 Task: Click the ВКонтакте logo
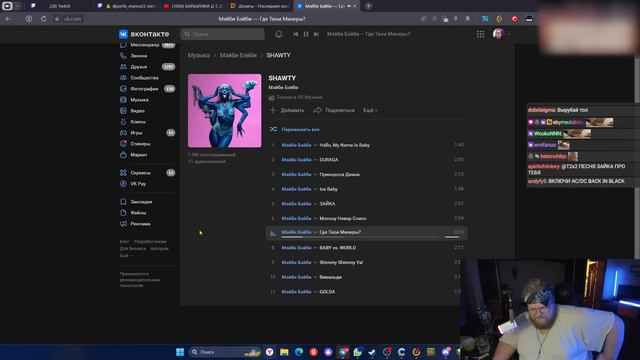[x=144, y=34]
